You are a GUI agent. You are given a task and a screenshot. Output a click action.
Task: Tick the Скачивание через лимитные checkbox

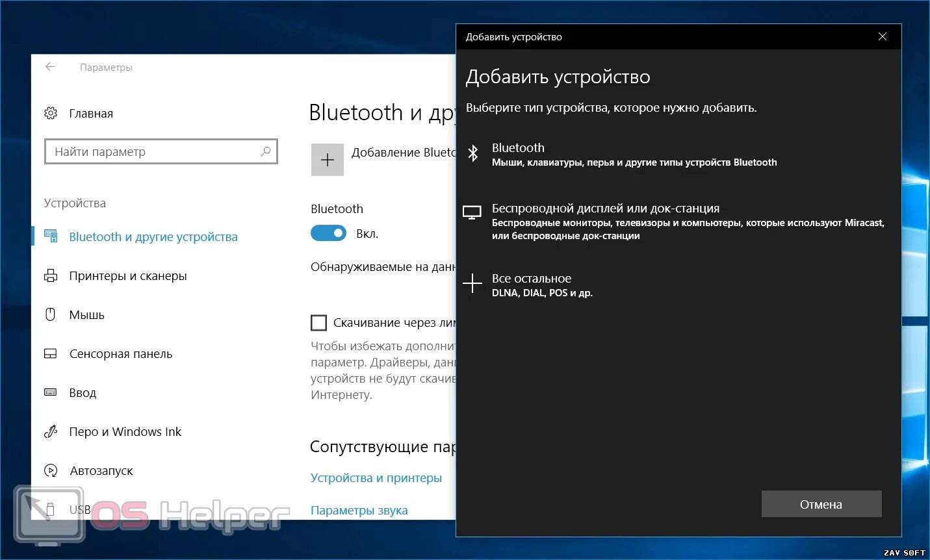click(x=318, y=323)
